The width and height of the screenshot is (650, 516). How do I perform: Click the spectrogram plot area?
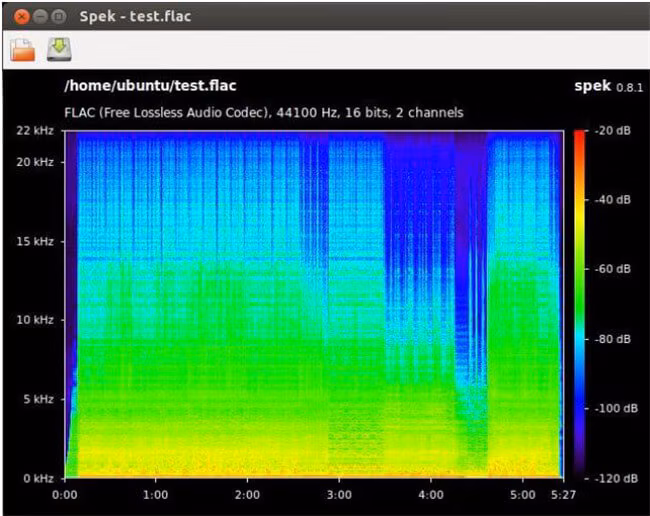pos(314,305)
